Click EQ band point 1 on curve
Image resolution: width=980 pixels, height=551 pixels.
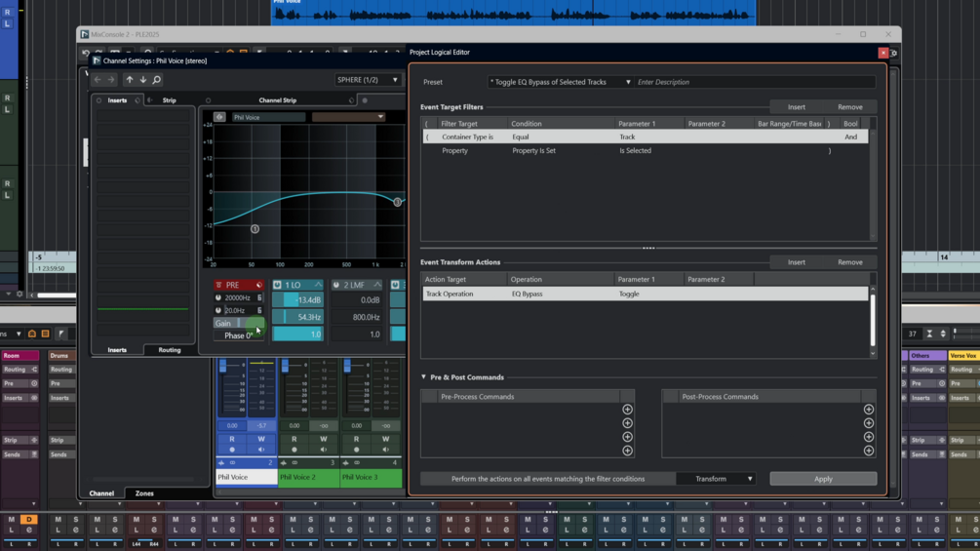255,229
